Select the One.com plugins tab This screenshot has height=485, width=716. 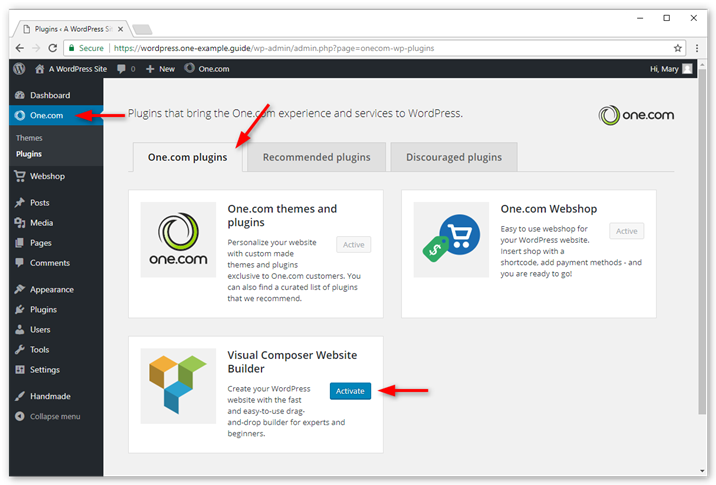(x=187, y=157)
